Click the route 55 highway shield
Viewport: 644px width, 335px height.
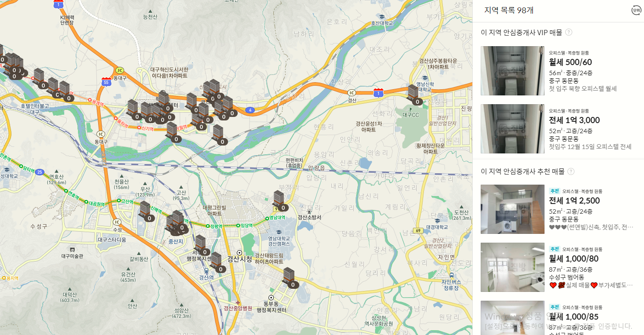[106, 81]
